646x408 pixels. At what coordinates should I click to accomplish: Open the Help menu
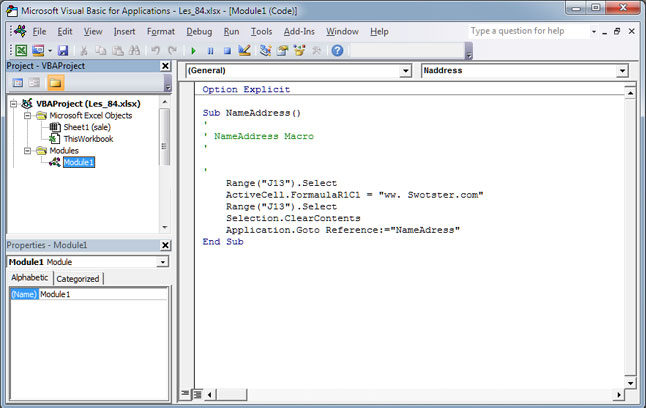click(379, 32)
